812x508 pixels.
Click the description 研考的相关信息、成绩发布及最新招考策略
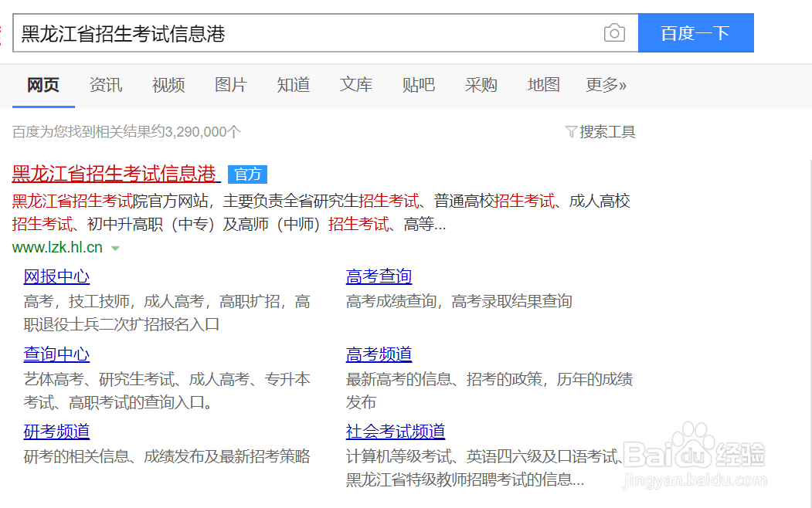[167, 456]
